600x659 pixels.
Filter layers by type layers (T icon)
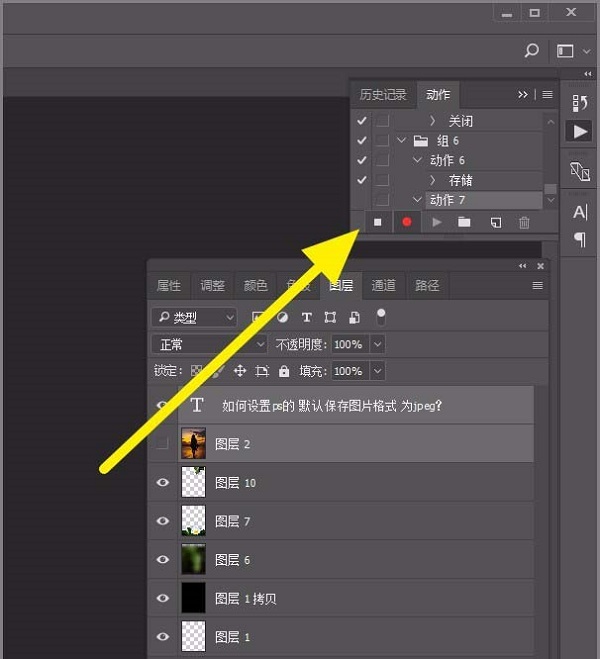[306, 317]
